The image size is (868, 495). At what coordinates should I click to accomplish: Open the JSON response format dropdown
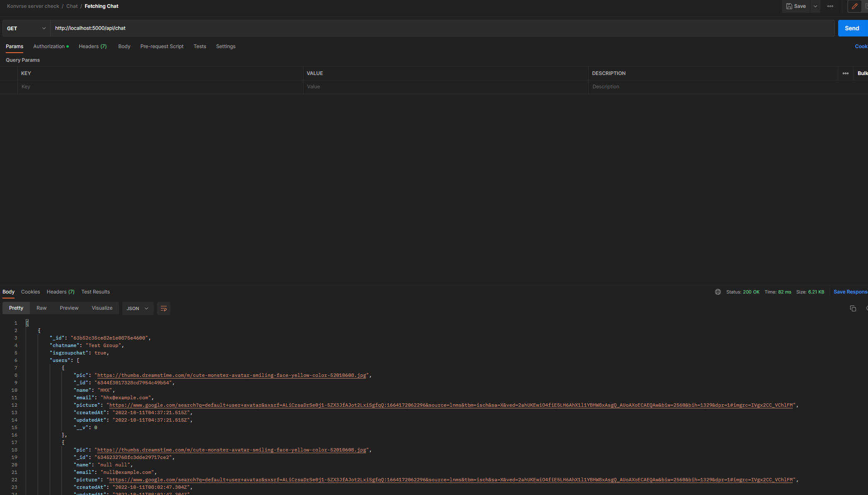tap(137, 308)
